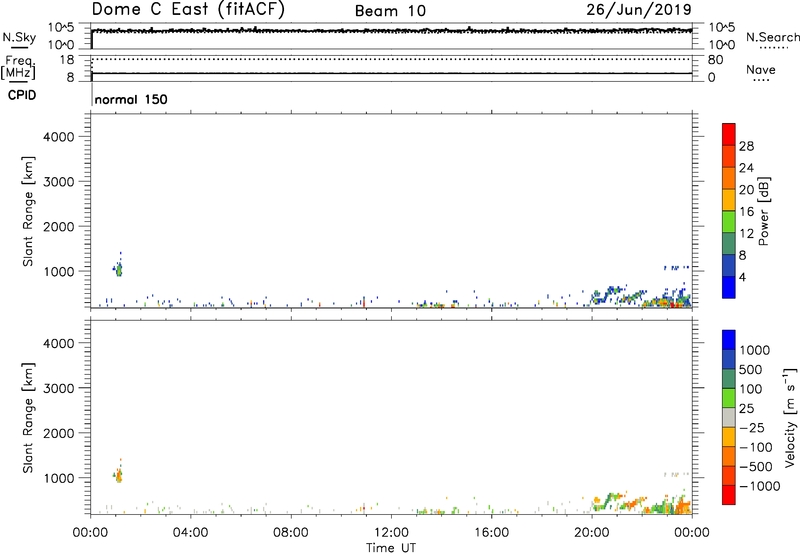This screenshot has width=800, height=554.
Task: Click the '16:00' time axis tick label
Action: 491,533
